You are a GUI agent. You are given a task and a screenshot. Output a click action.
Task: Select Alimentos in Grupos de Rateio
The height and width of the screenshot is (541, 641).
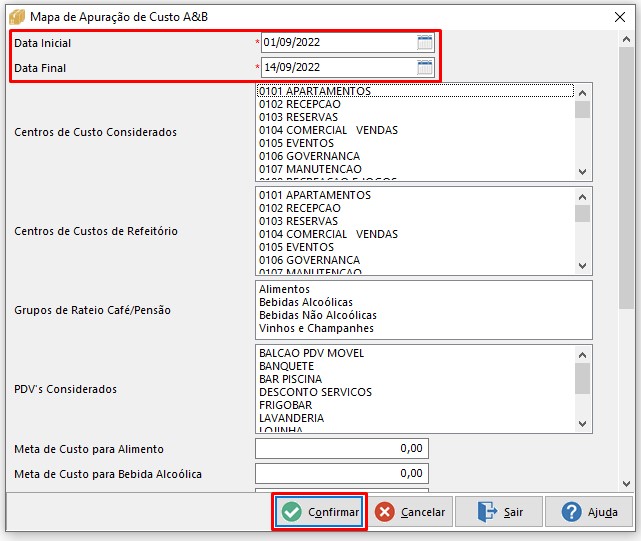click(x=424, y=289)
